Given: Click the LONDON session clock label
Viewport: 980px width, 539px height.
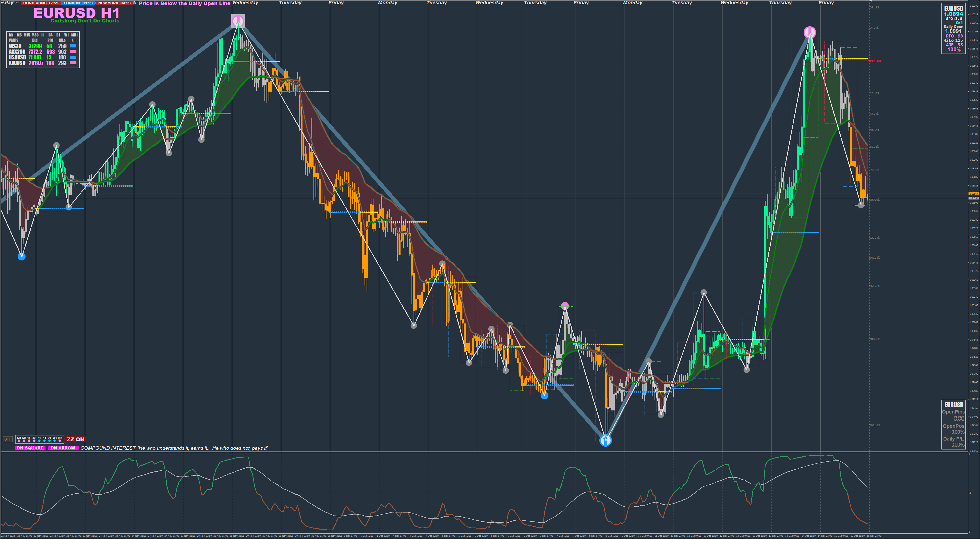Looking at the screenshot, I should [78, 3].
